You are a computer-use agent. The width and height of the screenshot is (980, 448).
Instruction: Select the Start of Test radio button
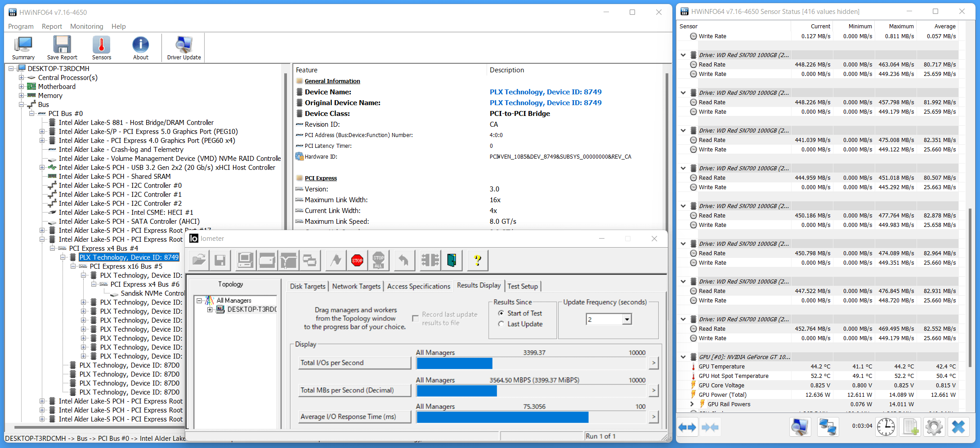click(x=501, y=313)
